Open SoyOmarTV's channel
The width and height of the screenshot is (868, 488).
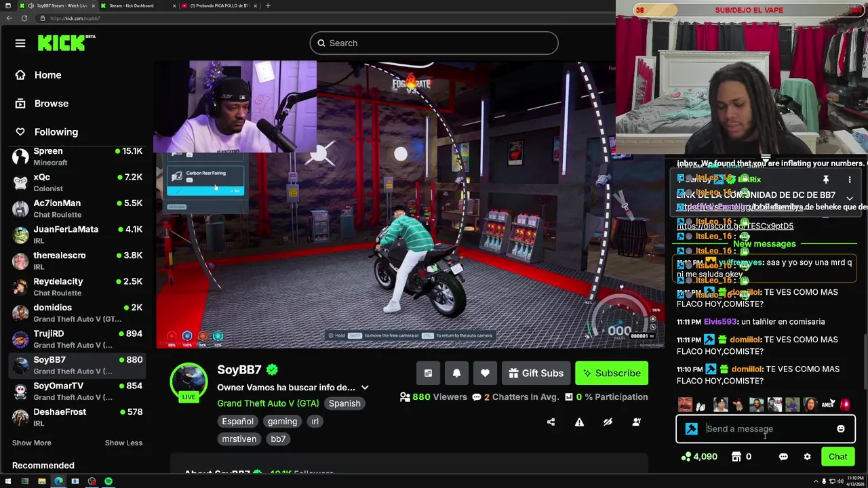[x=78, y=391]
